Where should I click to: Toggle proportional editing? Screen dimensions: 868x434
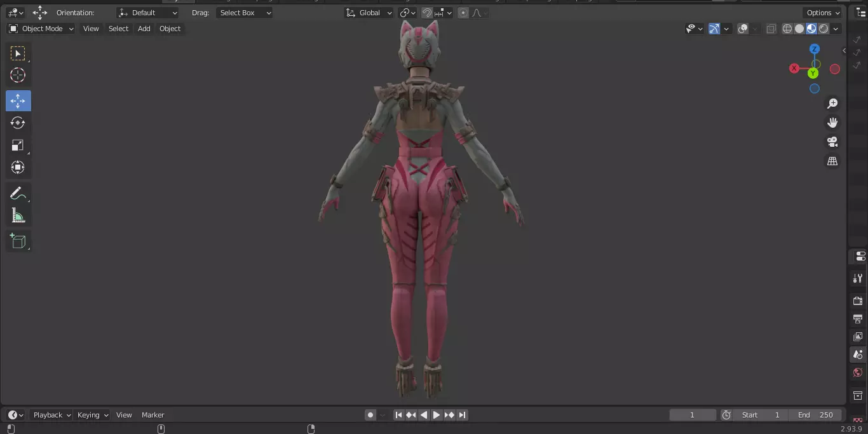point(463,13)
